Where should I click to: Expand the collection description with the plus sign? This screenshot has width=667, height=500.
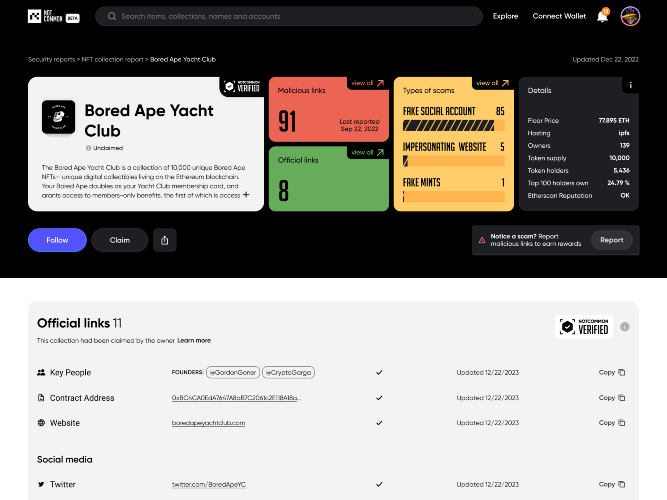246,195
